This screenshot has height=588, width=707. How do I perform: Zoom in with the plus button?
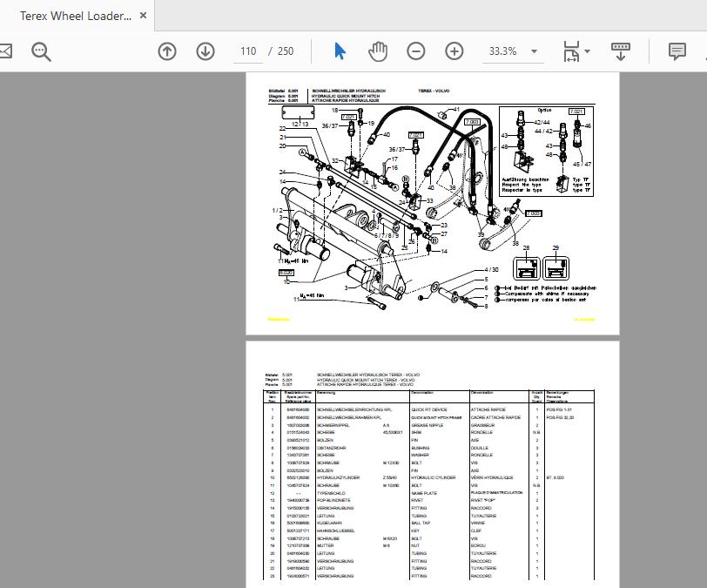pyautogui.click(x=454, y=51)
